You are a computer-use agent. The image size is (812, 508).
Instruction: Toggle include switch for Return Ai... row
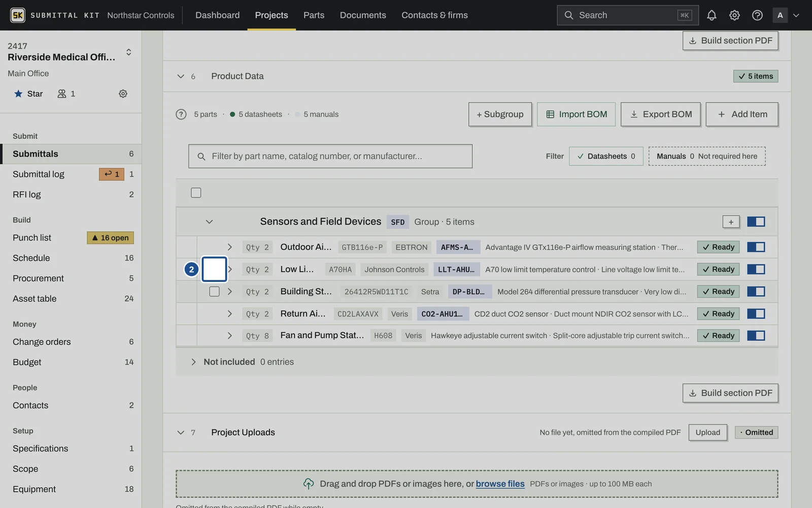pos(756,314)
